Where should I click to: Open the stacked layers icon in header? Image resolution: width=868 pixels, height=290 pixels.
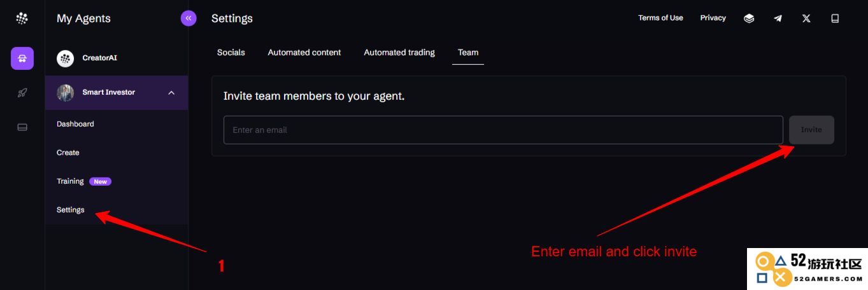(749, 18)
